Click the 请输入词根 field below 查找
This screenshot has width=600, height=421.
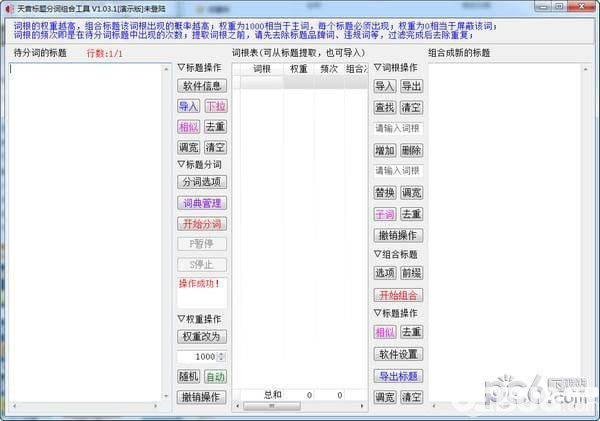click(398, 129)
